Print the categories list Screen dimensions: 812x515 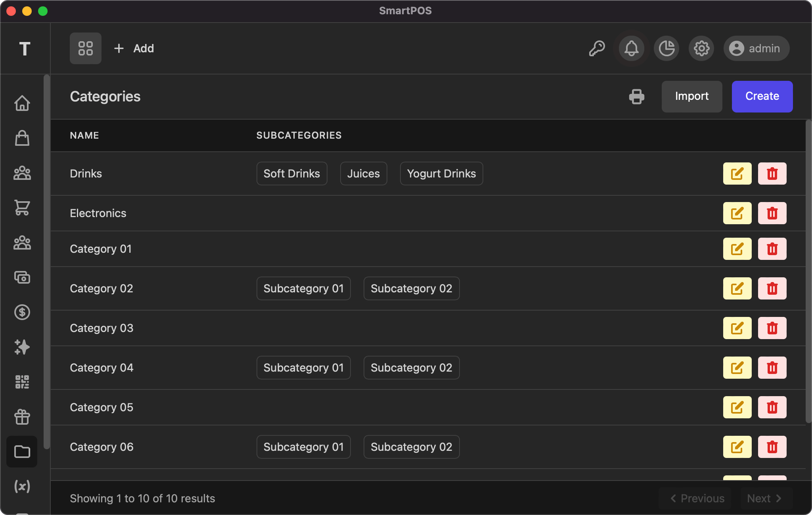click(x=636, y=96)
